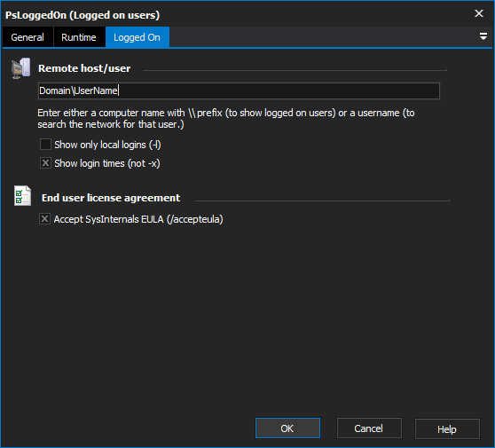Select the Logged On tab
The image size is (495, 448).
point(137,37)
